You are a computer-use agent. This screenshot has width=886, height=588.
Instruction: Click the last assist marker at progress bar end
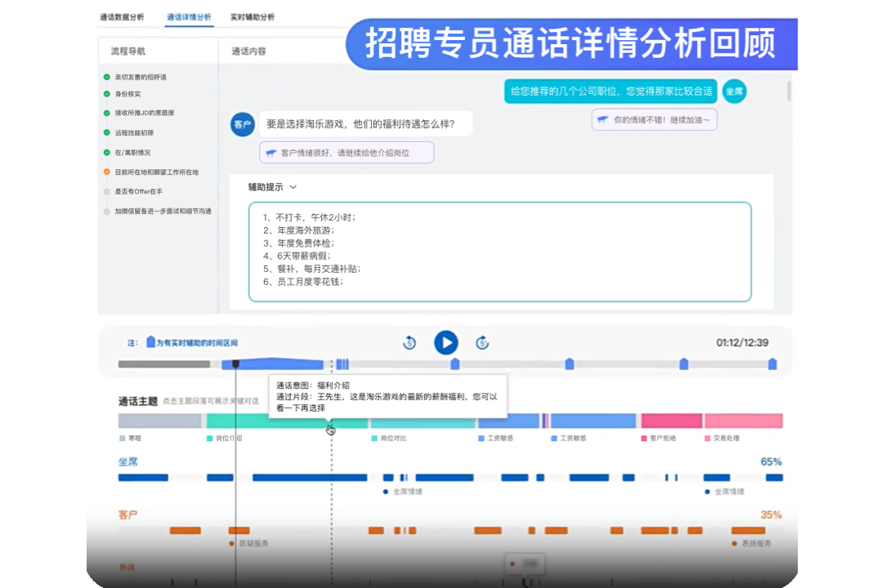point(772,364)
